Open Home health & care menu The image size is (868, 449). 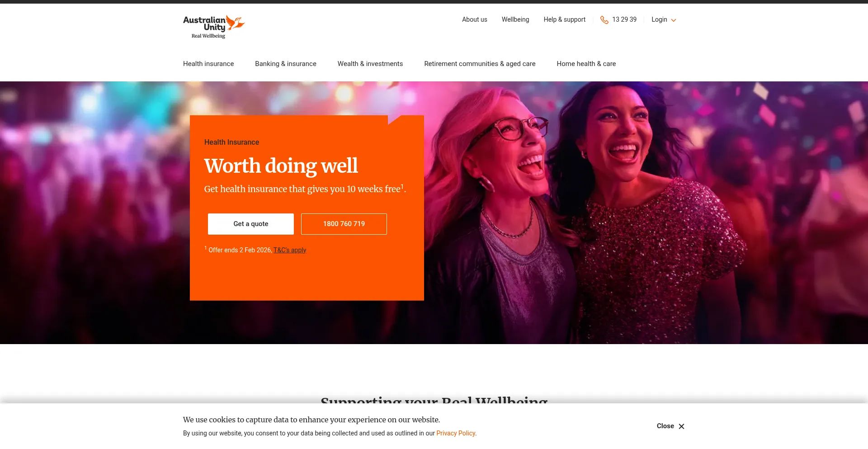(x=586, y=64)
